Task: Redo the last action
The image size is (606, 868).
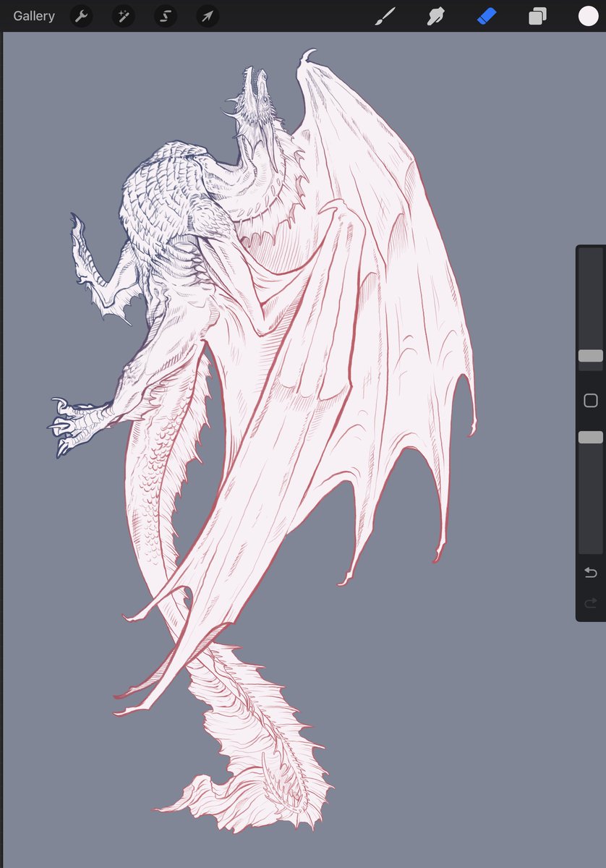Action: pyautogui.click(x=591, y=602)
